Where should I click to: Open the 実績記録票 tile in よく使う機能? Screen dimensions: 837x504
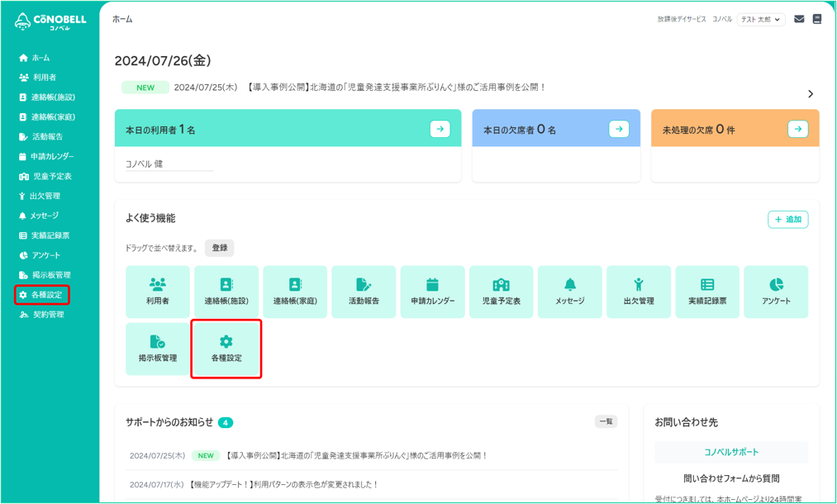pos(707,292)
